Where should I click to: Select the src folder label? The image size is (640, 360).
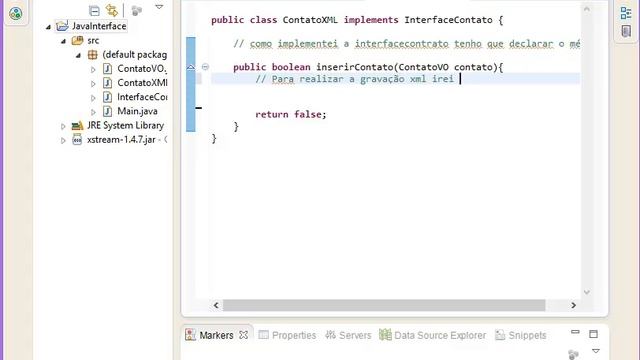click(93, 40)
